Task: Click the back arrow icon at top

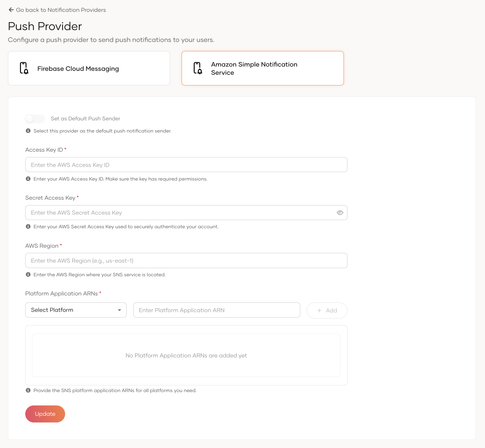Action: coord(11,10)
